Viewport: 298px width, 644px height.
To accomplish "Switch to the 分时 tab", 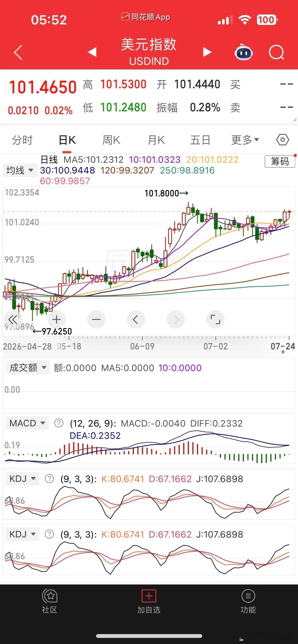I will (22, 140).
